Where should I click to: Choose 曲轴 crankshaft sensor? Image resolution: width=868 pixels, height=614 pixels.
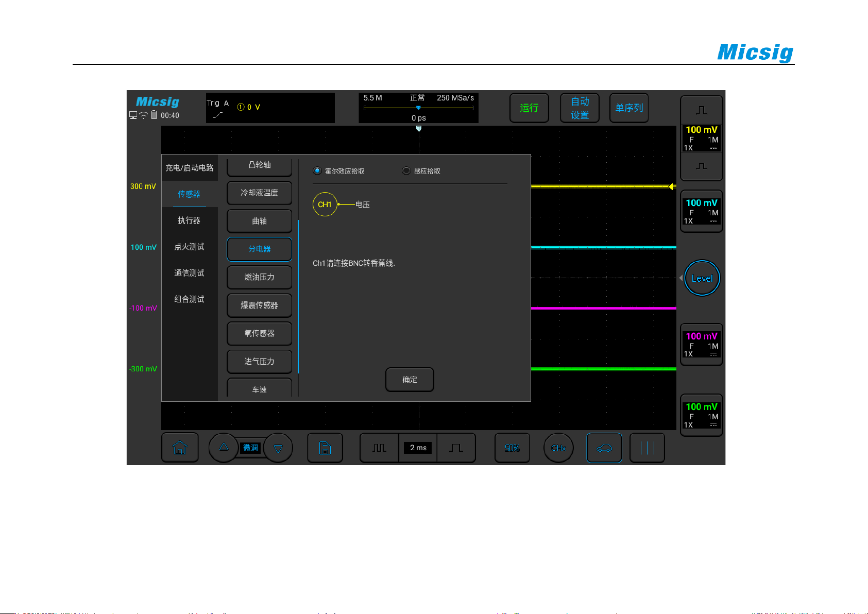(x=259, y=221)
